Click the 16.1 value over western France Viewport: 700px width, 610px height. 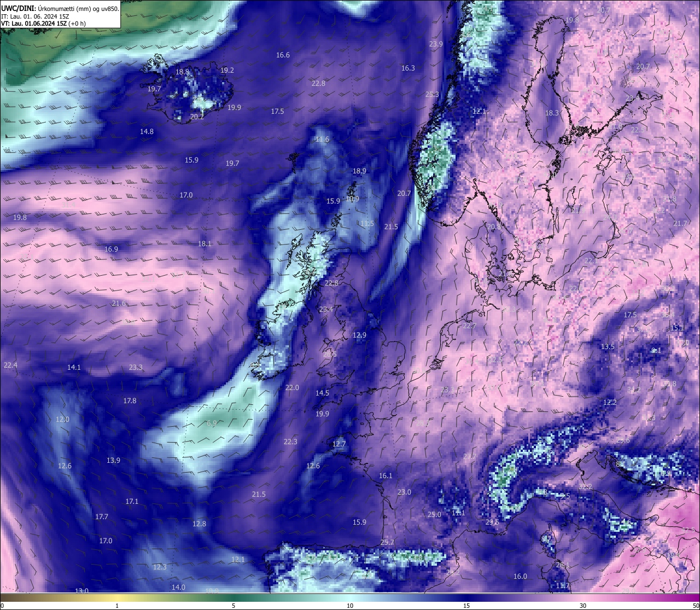click(x=386, y=476)
